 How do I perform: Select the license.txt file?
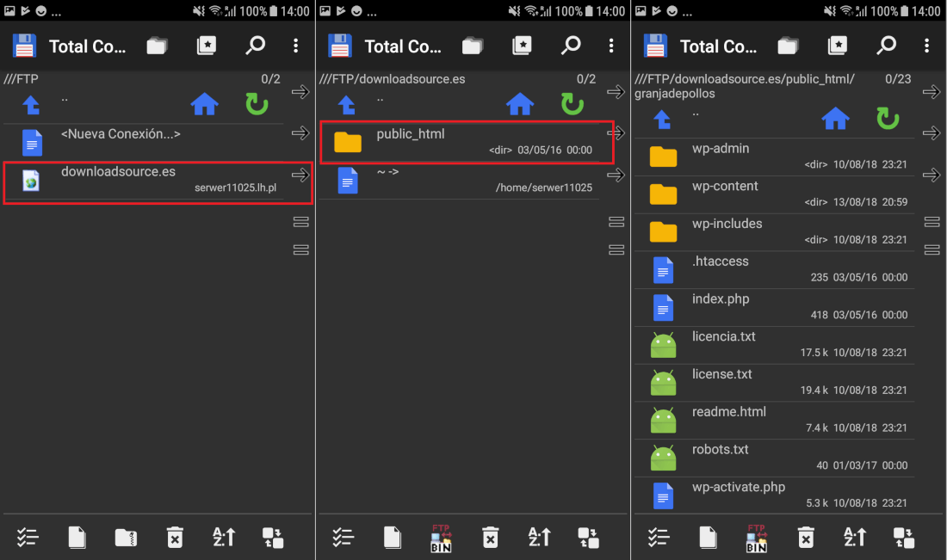774,383
